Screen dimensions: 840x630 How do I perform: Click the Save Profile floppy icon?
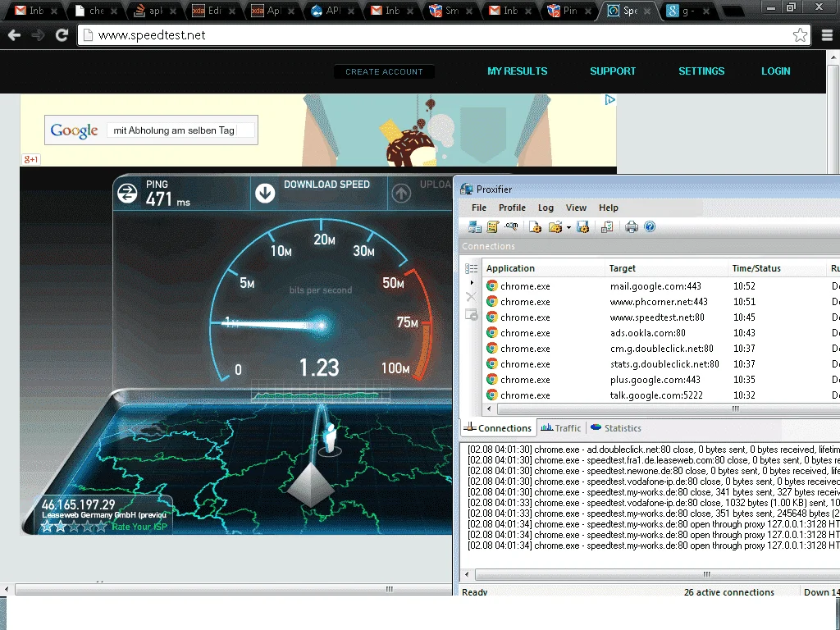[x=583, y=227]
